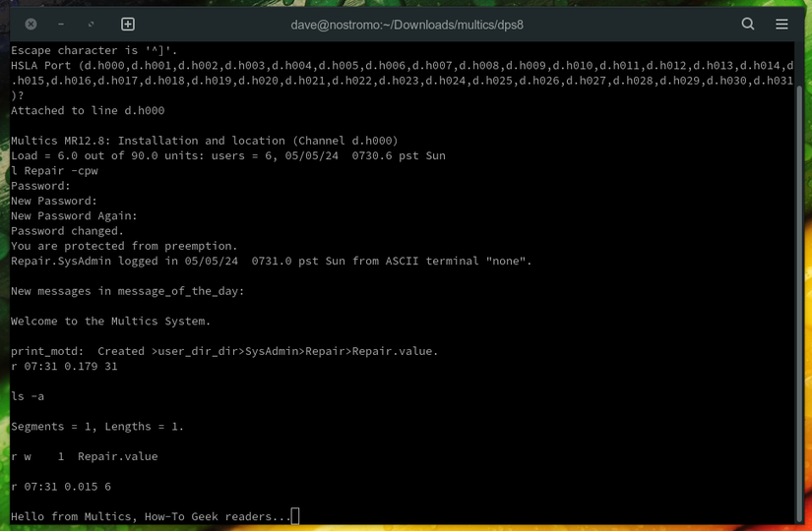Maximize the terminal window
Viewport: 812px width, 531px height.
[92, 25]
